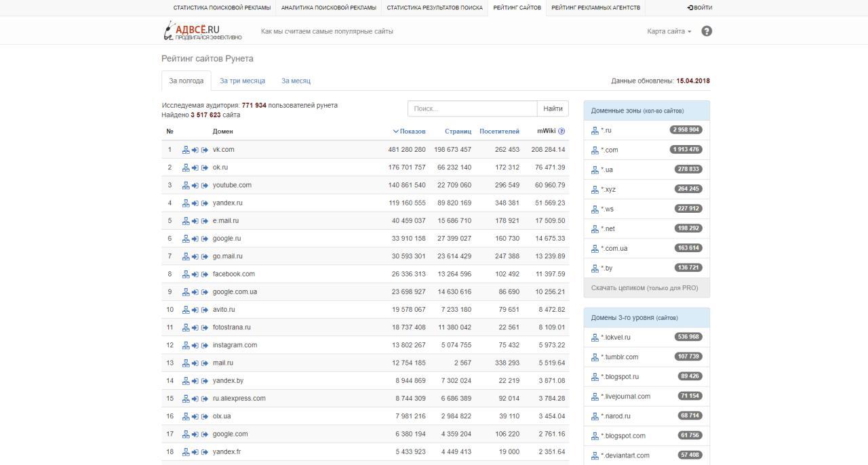
Task: Select the За месяц tab
Action: tap(296, 81)
